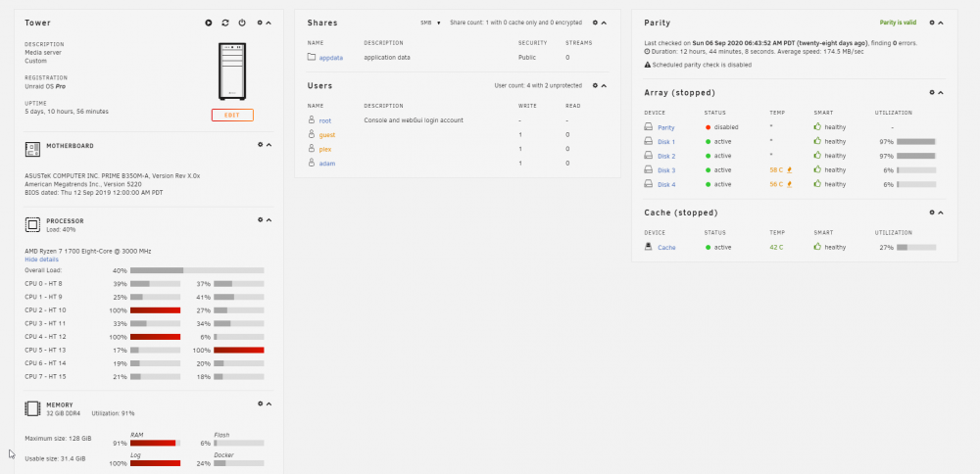Viewport: 980px width, 474px height.
Task: Click the Cache 27% utilization bar
Action: (916, 248)
